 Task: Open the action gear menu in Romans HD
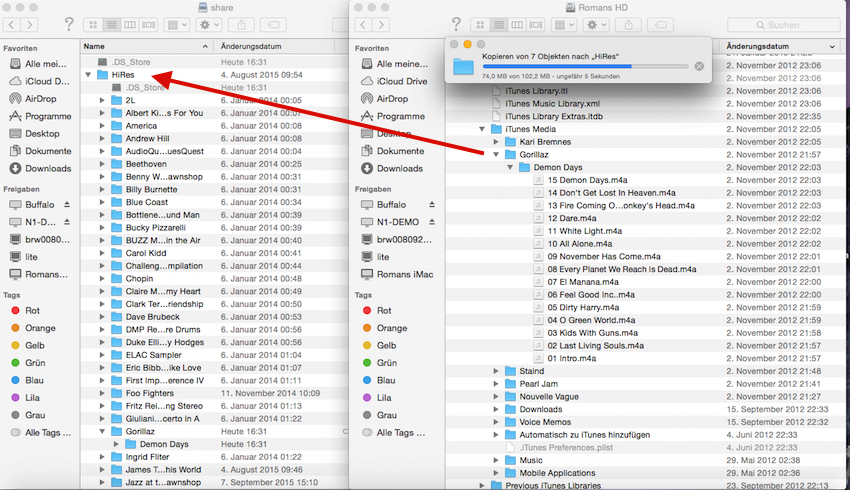click(596, 24)
